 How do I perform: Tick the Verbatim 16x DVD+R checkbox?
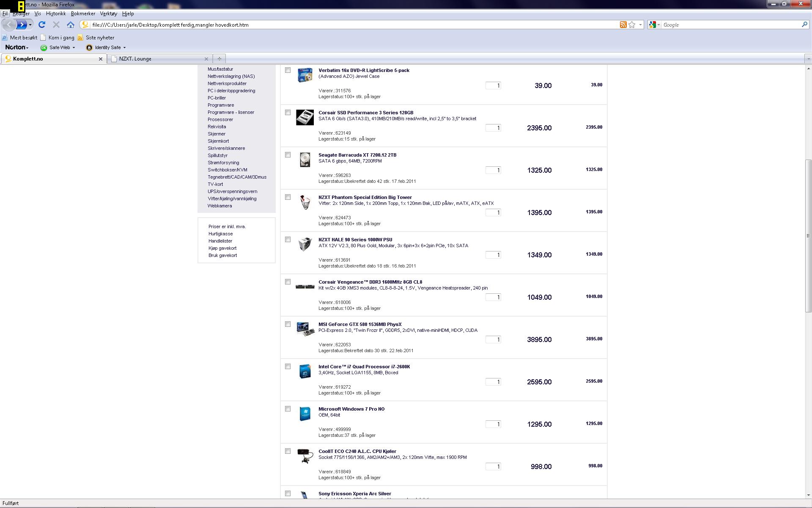click(288, 70)
